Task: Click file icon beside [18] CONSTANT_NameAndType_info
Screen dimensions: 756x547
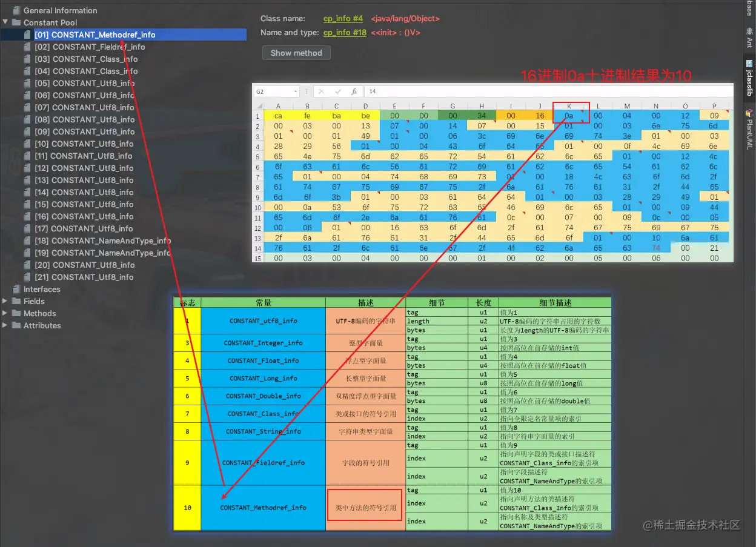Action: [27, 240]
